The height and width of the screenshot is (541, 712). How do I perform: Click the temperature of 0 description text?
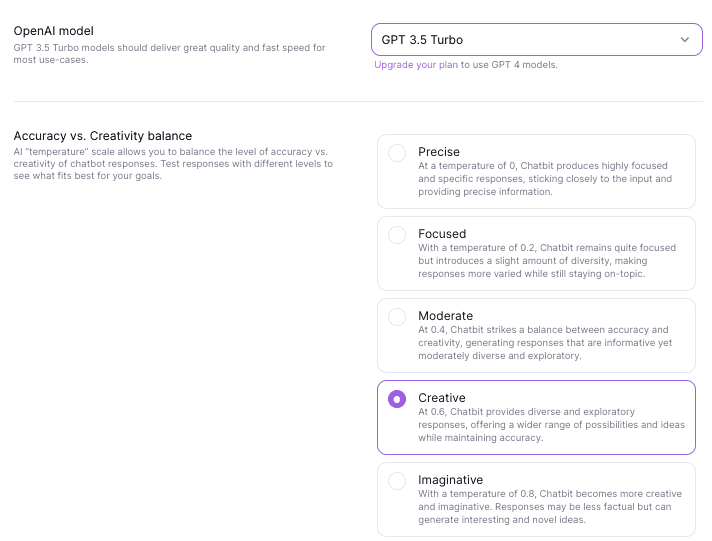545,179
